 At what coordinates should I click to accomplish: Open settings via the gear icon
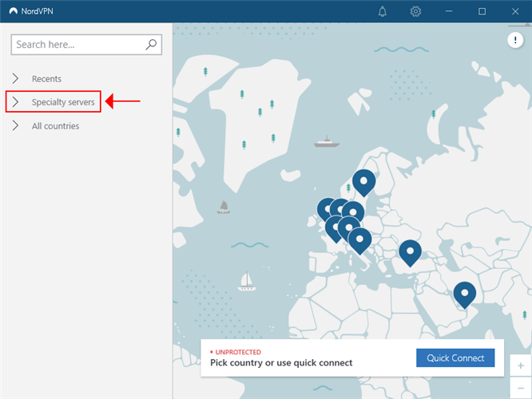pyautogui.click(x=415, y=11)
